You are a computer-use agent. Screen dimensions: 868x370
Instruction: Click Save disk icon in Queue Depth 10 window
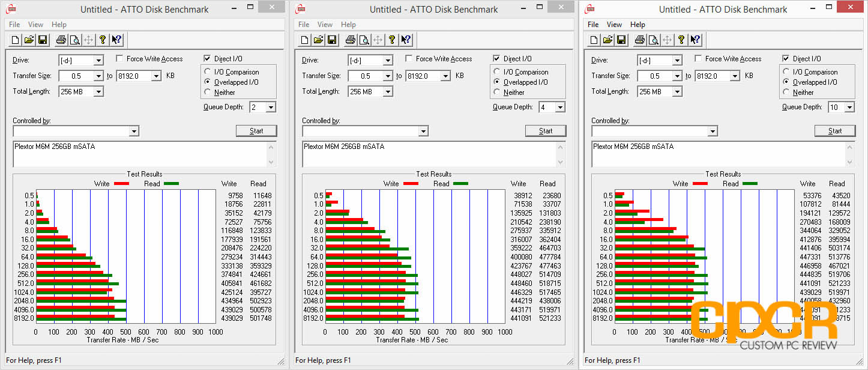coord(621,40)
